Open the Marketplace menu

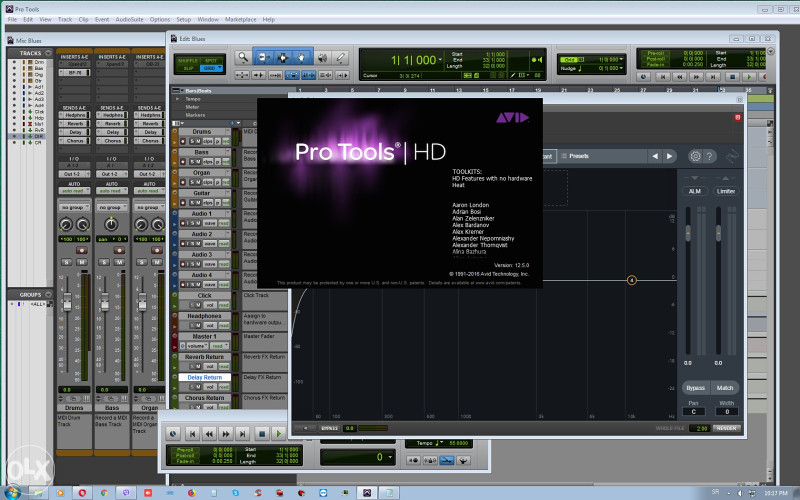241,19
